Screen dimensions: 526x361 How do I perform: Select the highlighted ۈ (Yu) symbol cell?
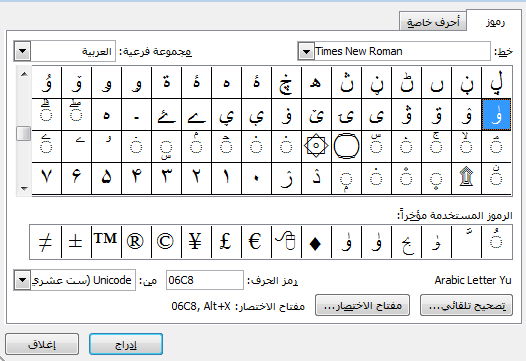496,115
